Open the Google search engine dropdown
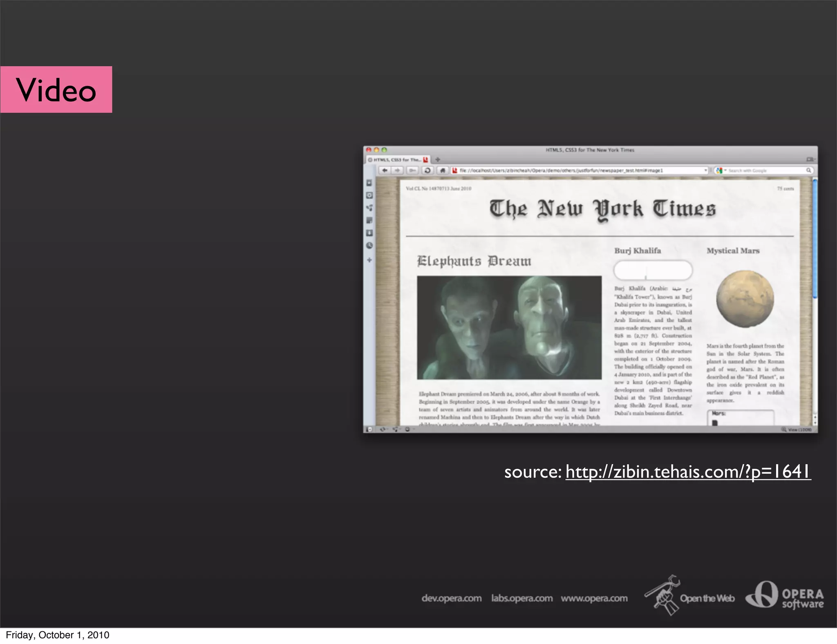The image size is (837, 644). tap(721, 170)
